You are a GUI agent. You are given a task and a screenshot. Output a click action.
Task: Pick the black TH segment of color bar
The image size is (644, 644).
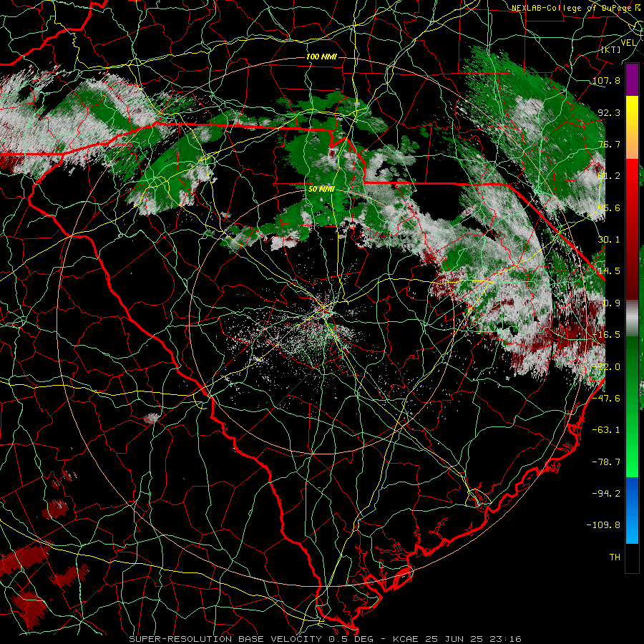632,557
